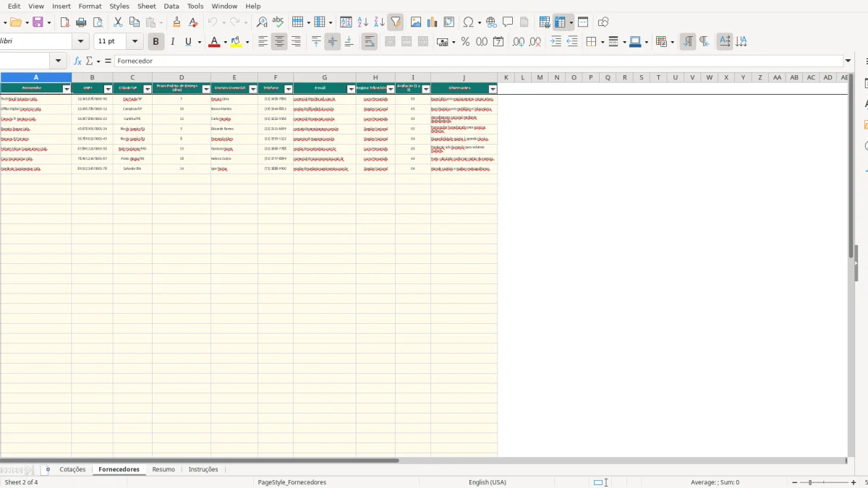Toggle Italic formatting
The width and height of the screenshot is (868, 488).
172,42
